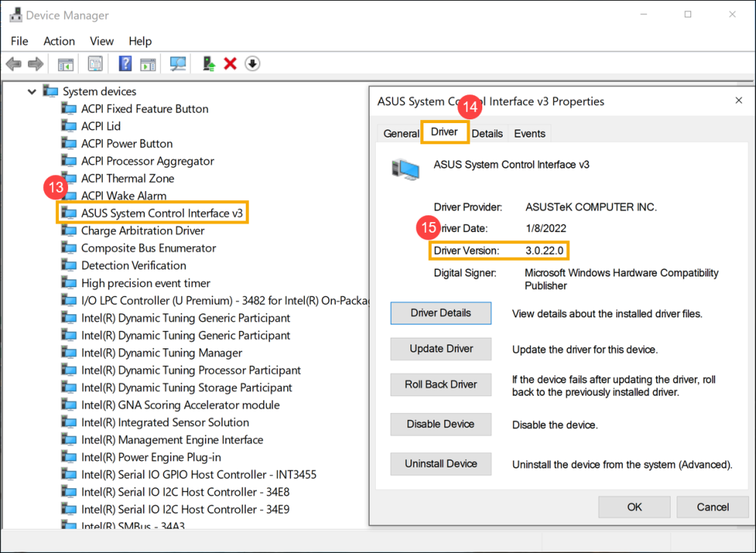
Task: Switch to the General tab
Action: coord(401,134)
